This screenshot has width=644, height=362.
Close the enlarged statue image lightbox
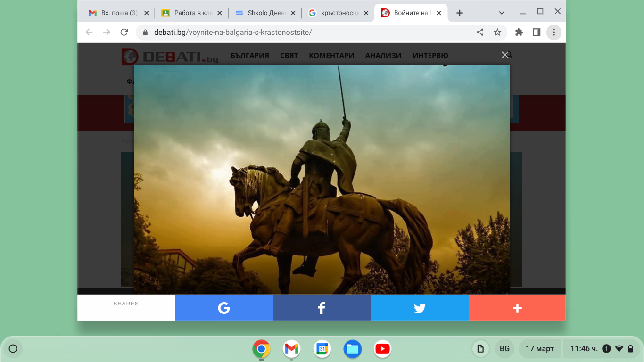[x=505, y=55]
